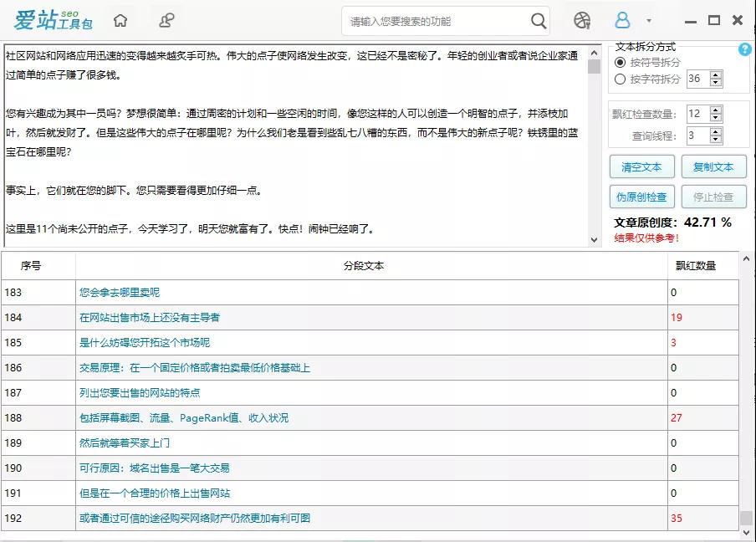The width and height of the screenshot is (756, 542).
Task: Click the home icon in the top bar
Action: coord(121,21)
